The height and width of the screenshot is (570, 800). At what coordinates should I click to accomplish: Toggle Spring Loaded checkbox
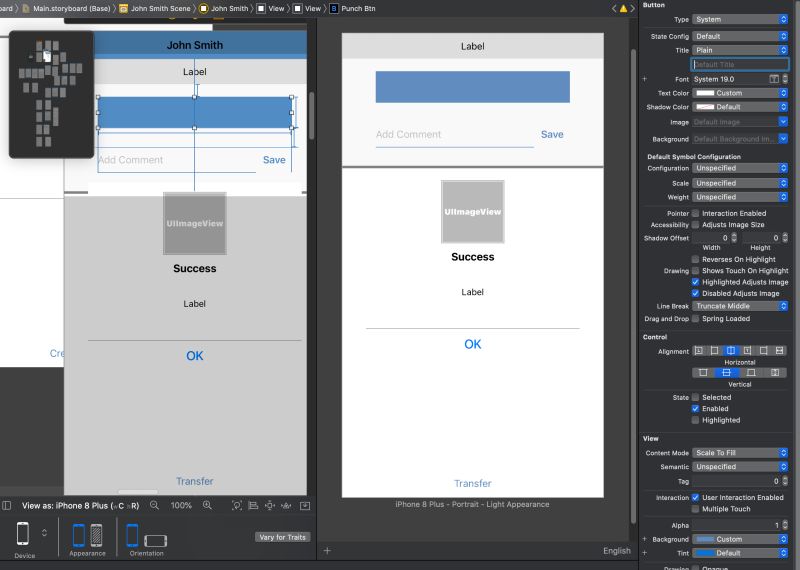click(x=695, y=318)
